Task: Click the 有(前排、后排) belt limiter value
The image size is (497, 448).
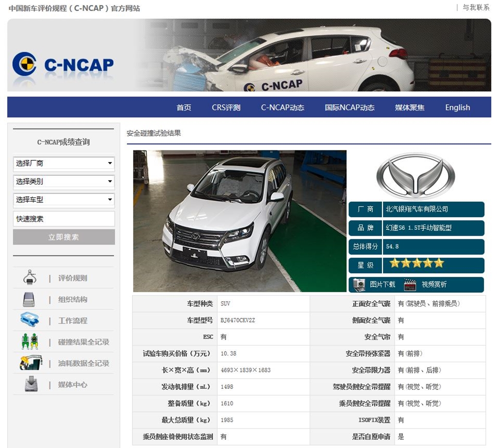Action: point(419,370)
